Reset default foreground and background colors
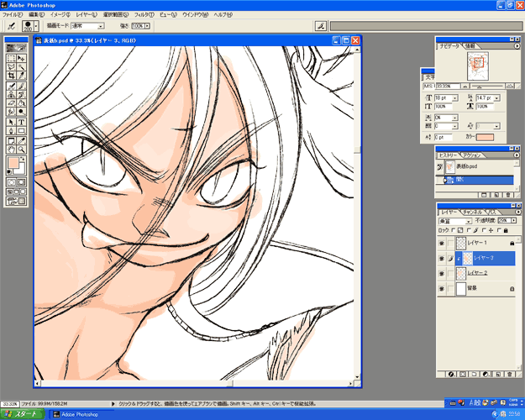This screenshot has width=525, height=420. (9, 172)
